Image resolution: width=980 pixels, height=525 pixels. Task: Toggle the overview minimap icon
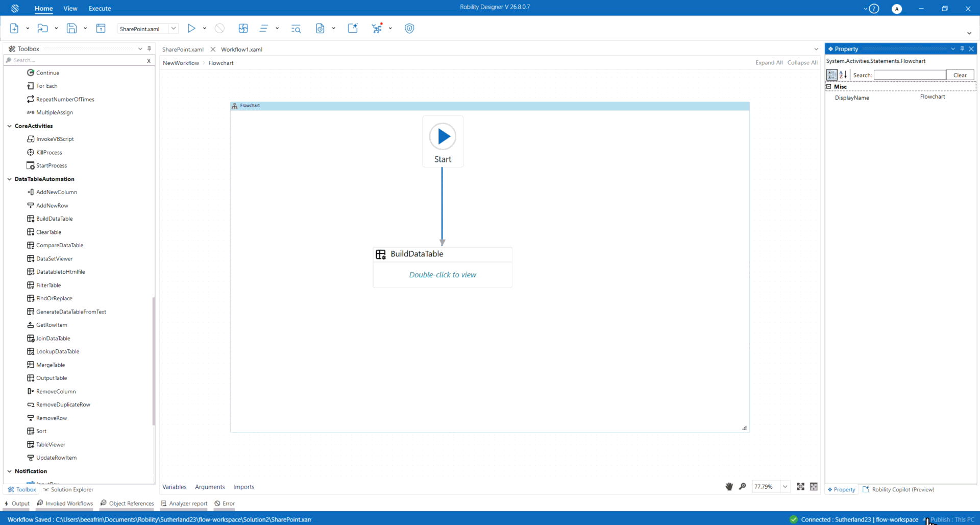pos(814,487)
